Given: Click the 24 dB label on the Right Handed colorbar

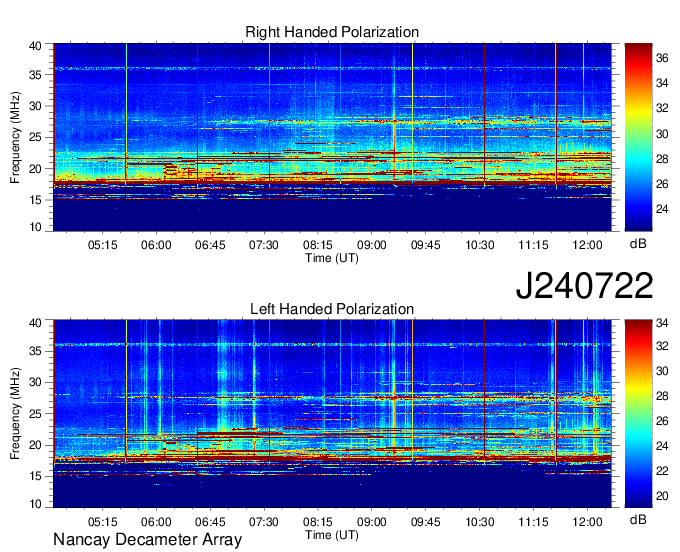Looking at the screenshot, I should [x=662, y=209].
